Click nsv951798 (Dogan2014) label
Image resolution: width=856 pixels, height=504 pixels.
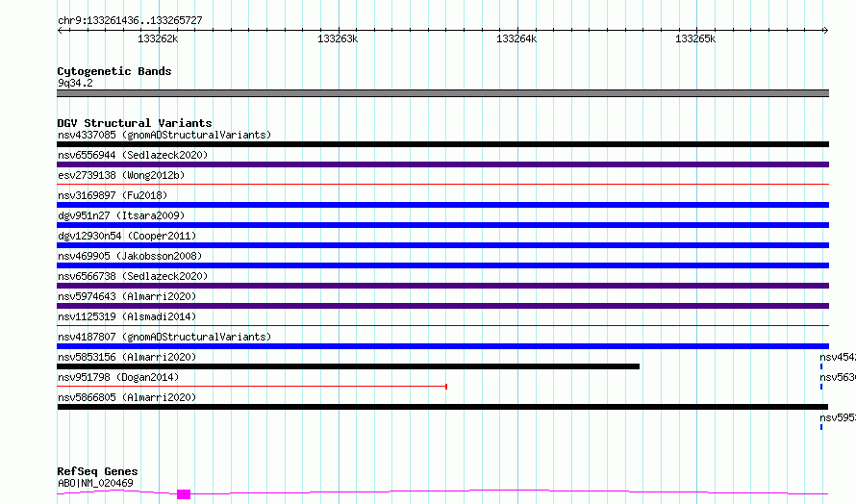coord(118,377)
